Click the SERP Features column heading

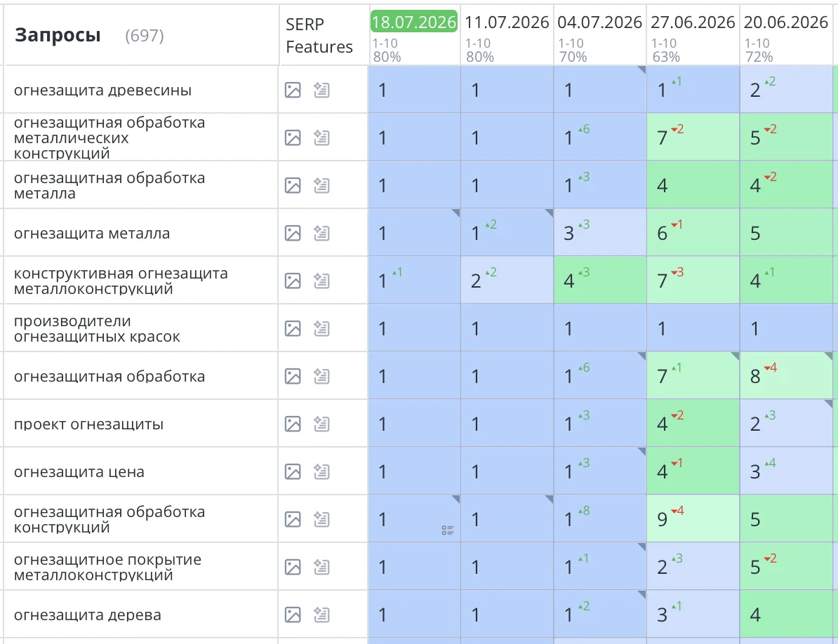pos(319,35)
